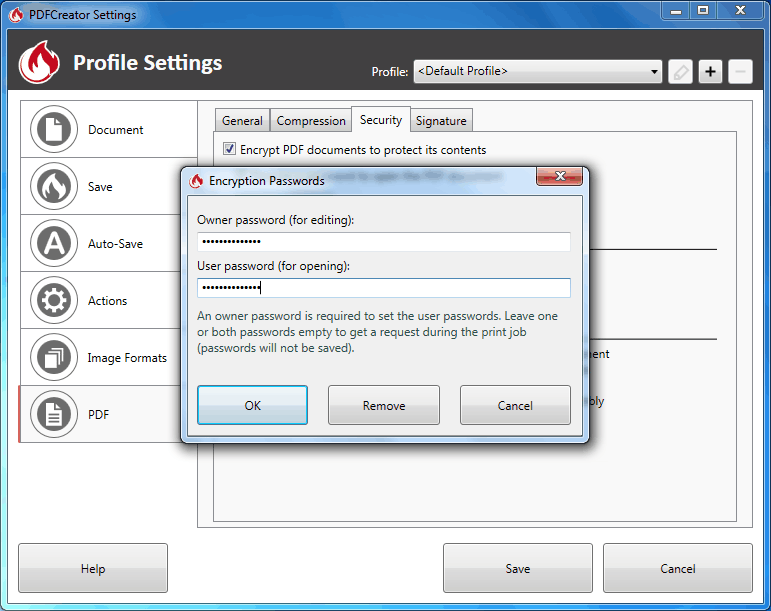Select the PDF section icon
Screen dimensions: 771x611
(54, 414)
